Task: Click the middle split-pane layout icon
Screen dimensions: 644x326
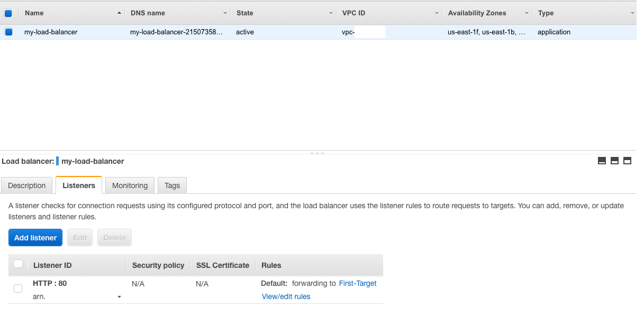Action: pyautogui.click(x=614, y=161)
